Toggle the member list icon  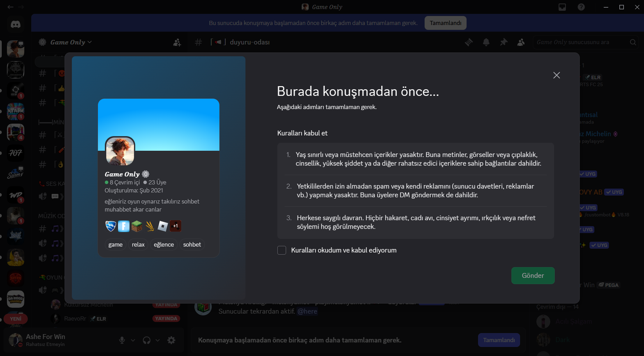[x=521, y=42]
